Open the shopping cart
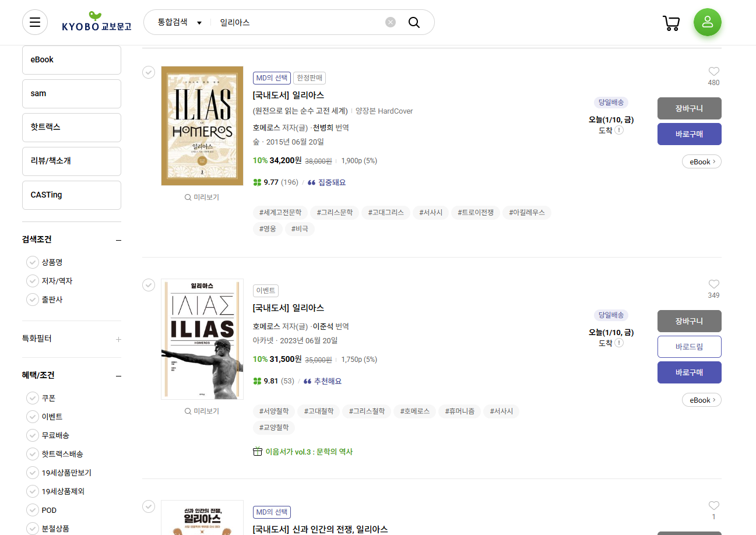Image resolution: width=756 pixels, height=535 pixels. (x=671, y=23)
